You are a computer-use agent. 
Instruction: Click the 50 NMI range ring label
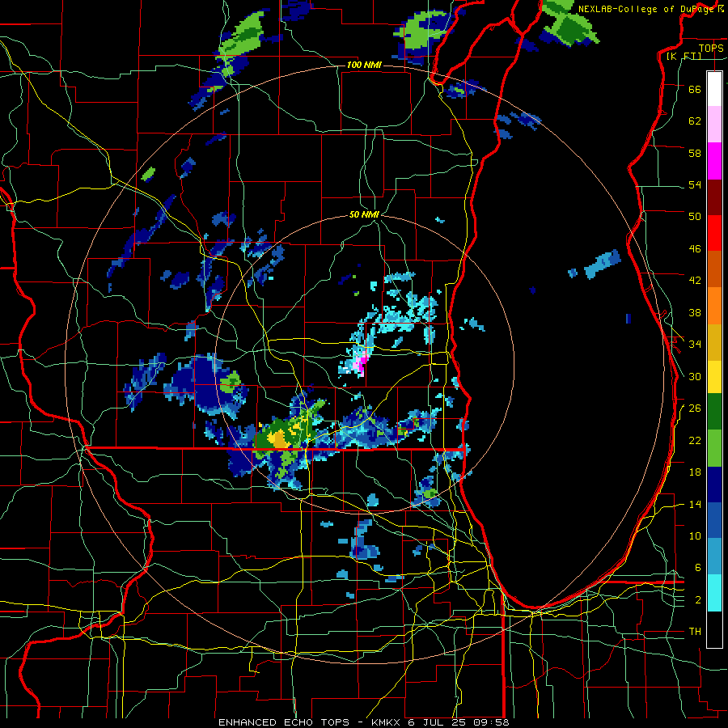pos(364,214)
